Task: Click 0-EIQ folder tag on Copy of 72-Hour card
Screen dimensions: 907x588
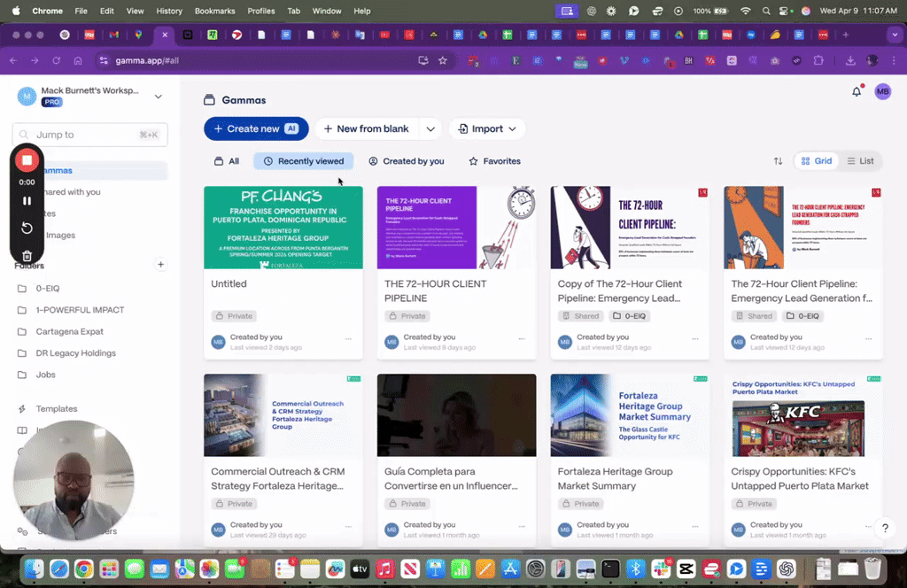Action: point(630,316)
